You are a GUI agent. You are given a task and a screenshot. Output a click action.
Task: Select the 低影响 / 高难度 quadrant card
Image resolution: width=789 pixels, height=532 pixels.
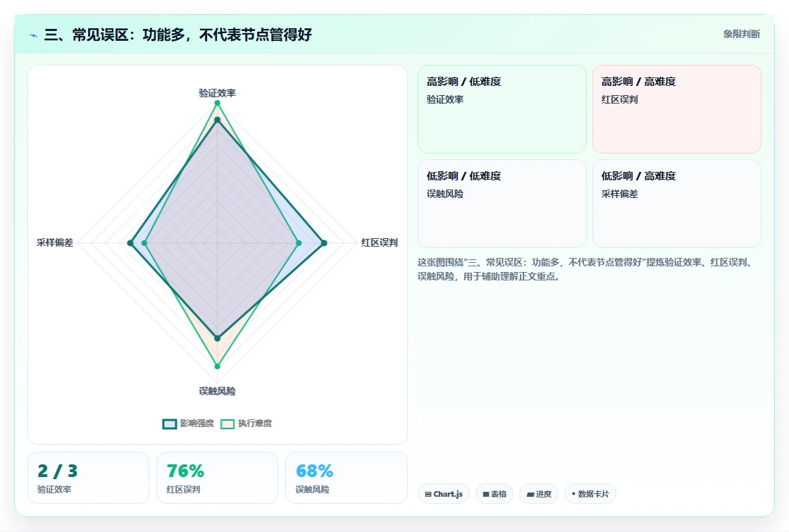(677, 204)
